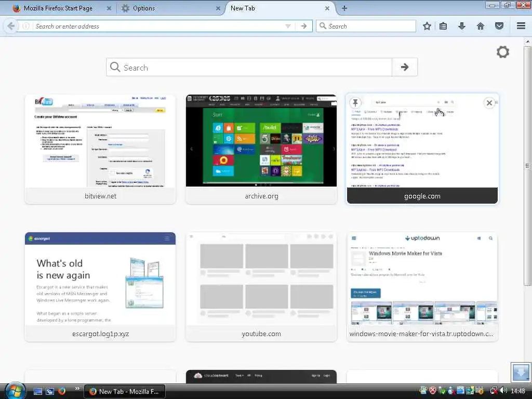Click the red shield security tray icon
Screen dimensions: 532x399
(x=433, y=391)
